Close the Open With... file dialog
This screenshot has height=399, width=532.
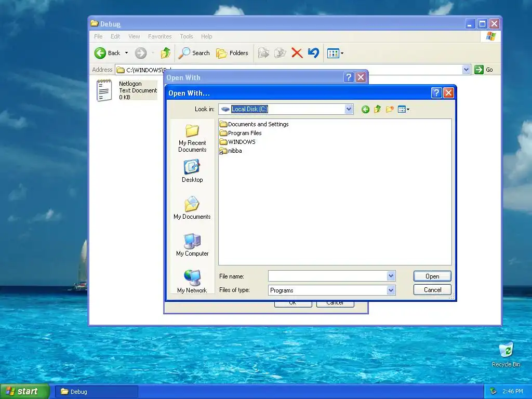tap(448, 92)
